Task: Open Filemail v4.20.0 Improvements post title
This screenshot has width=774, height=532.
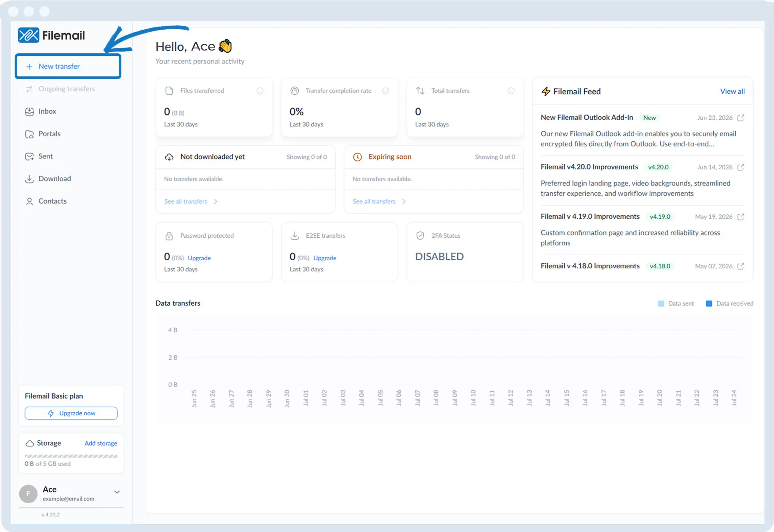Action: pos(589,167)
